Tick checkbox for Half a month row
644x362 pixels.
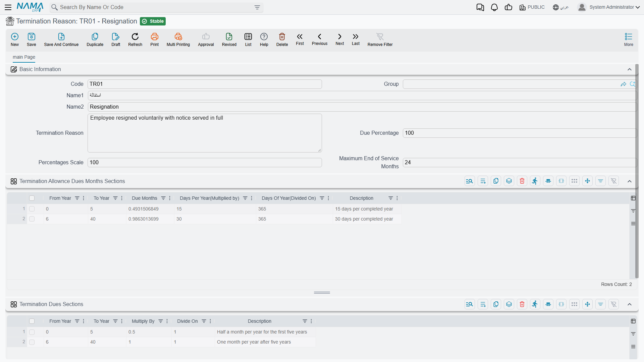point(32,332)
